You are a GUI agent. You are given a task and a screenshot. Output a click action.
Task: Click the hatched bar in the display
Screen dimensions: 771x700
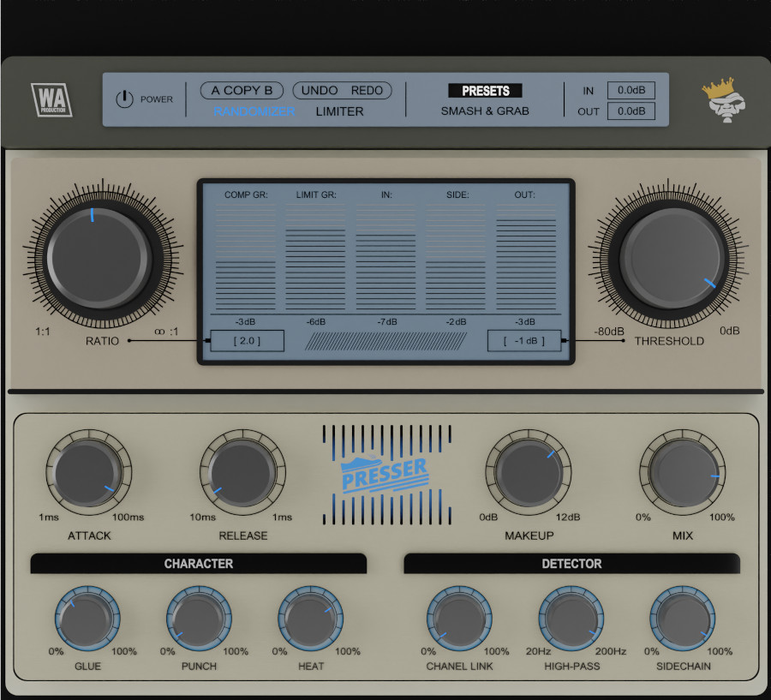[x=386, y=341]
